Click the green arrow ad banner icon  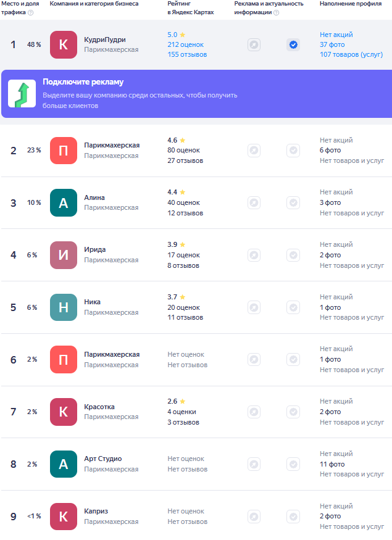22,94
